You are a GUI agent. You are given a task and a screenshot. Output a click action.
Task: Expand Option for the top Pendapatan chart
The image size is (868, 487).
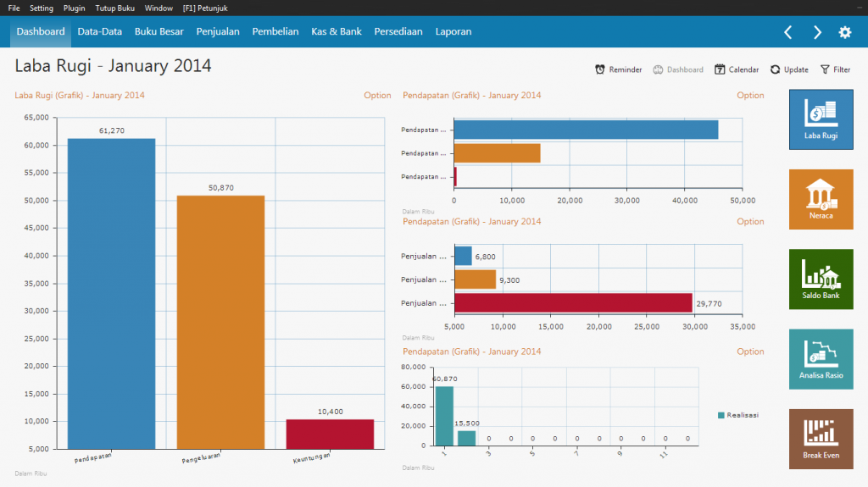[x=750, y=96]
